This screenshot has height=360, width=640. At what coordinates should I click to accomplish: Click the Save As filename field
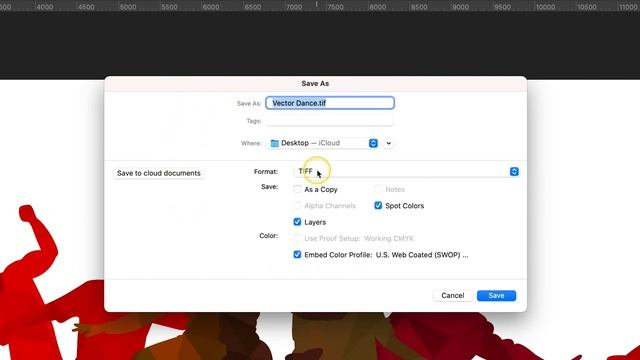pos(330,103)
